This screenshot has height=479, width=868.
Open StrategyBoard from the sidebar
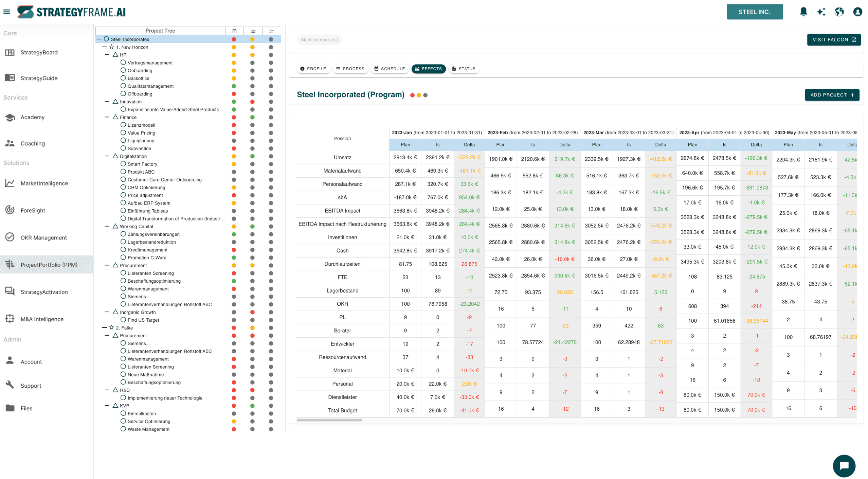point(39,52)
